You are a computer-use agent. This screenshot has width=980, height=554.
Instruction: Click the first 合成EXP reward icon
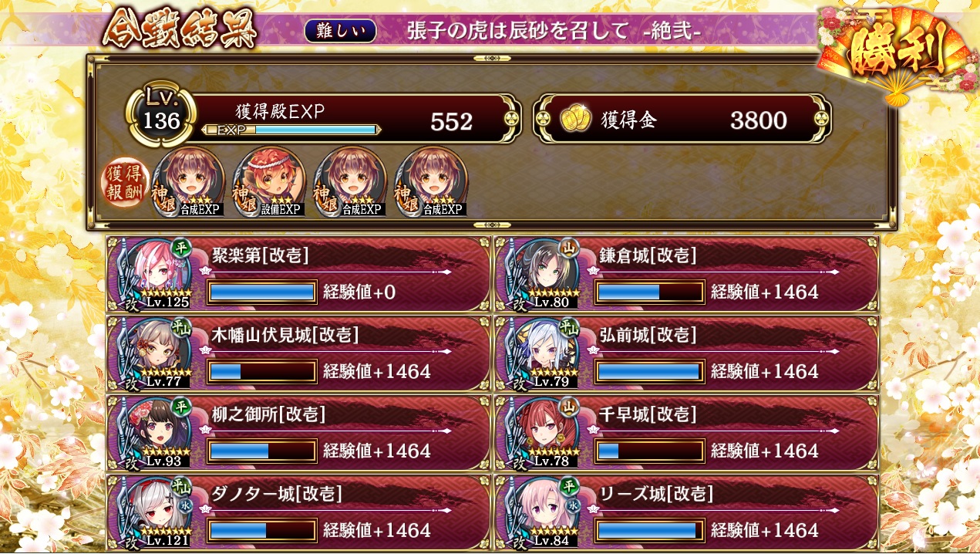[190, 182]
